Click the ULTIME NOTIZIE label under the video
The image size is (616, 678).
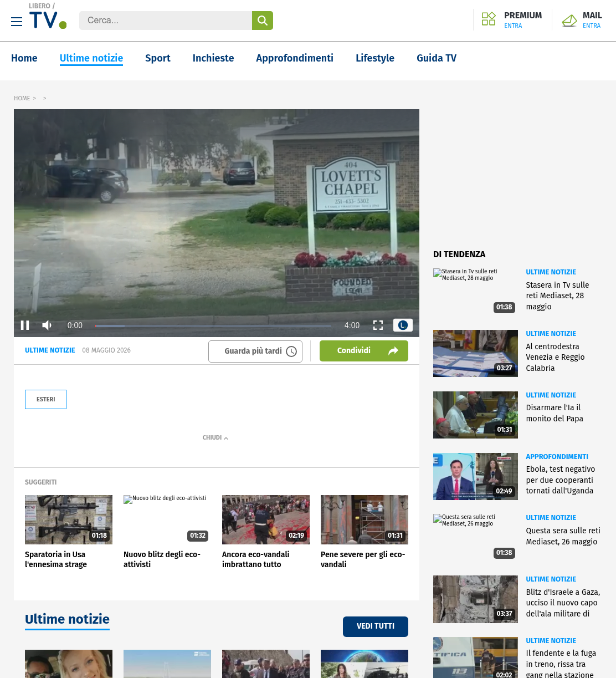coord(50,350)
